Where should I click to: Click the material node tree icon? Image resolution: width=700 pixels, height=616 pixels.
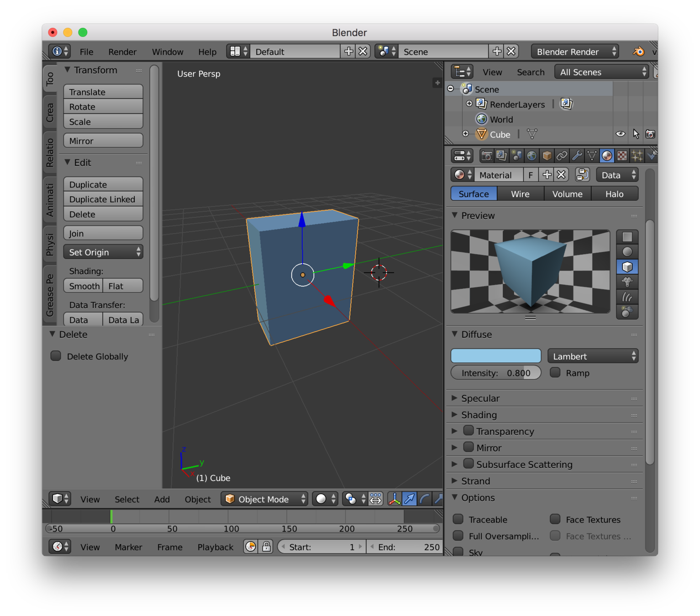[582, 175]
